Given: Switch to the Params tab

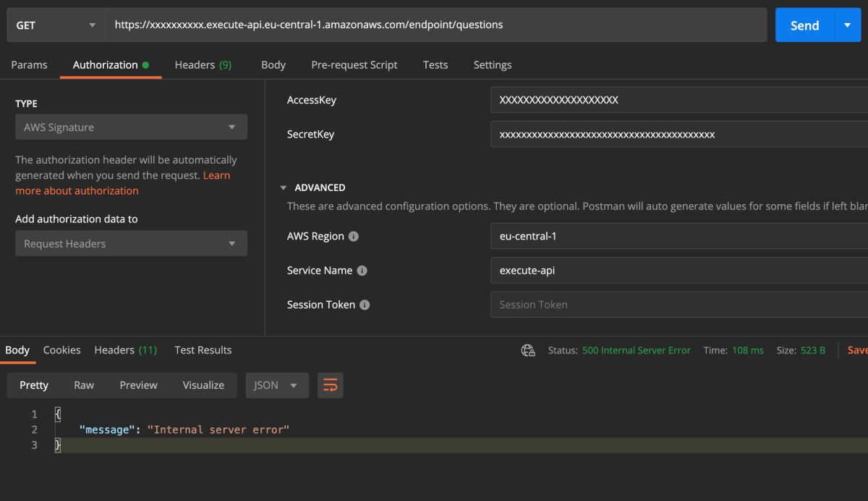Looking at the screenshot, I should pos(29,65).
